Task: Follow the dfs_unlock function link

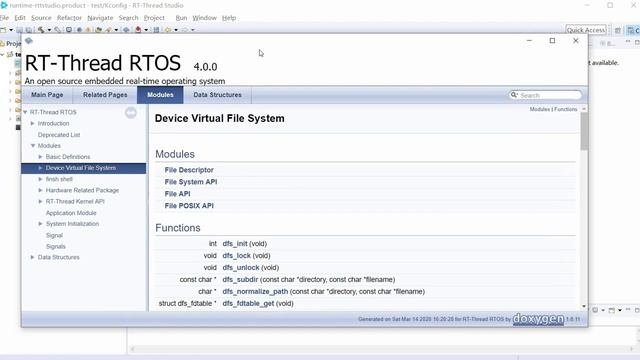Action: point(241,267)
